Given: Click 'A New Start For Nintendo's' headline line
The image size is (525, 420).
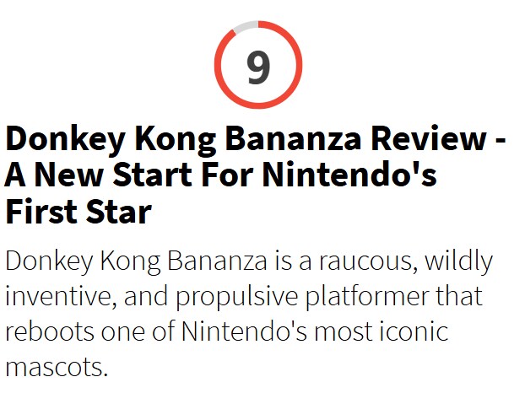Looking at the screenshot, I should click(220, 175).
